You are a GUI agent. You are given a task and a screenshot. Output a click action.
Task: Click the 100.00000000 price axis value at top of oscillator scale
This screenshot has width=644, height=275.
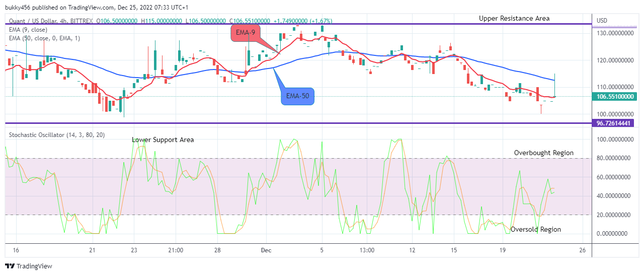tap(615, 140)
